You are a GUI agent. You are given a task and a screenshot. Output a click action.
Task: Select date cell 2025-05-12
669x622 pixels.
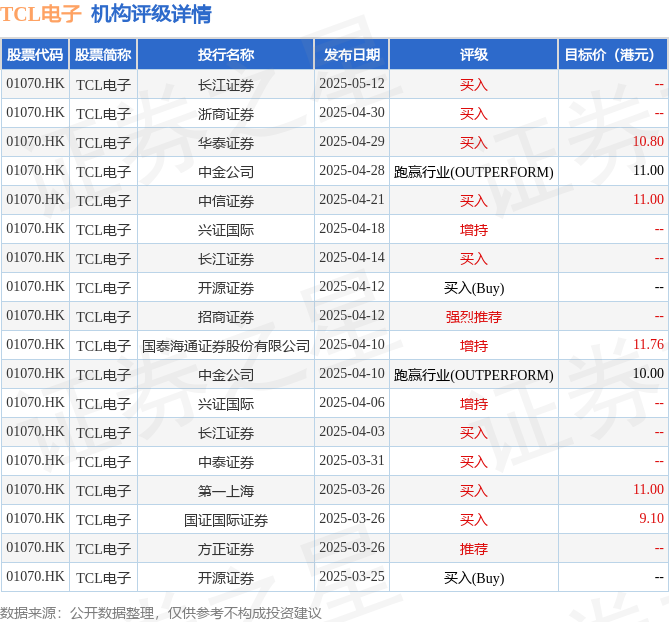352,84
